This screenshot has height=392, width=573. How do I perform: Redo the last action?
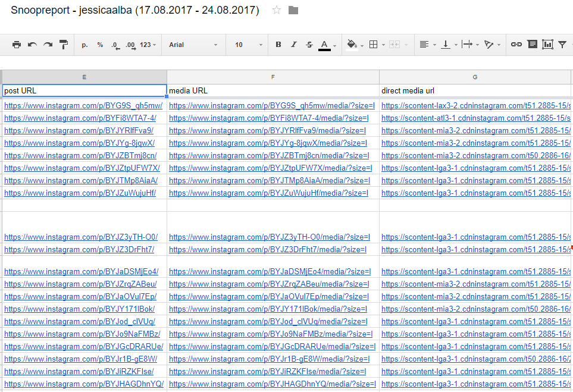click(48, 45)
